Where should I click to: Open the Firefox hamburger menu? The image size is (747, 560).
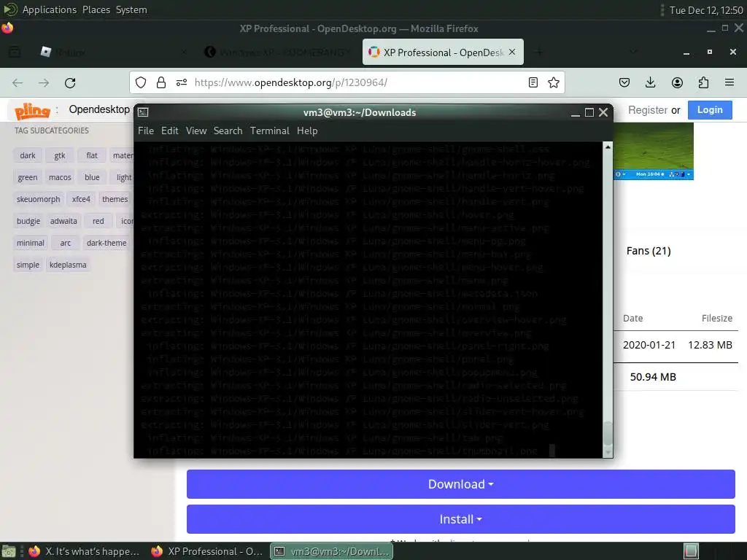pos(729,82)
